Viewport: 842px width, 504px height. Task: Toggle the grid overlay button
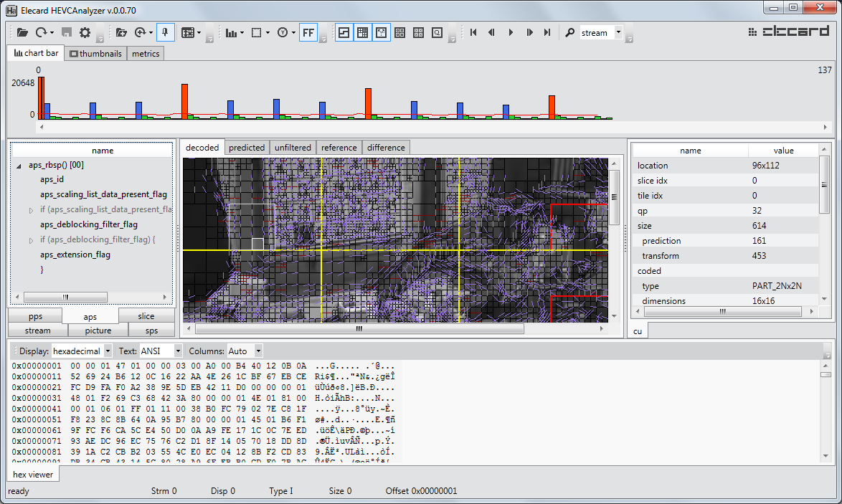point(362,33)
